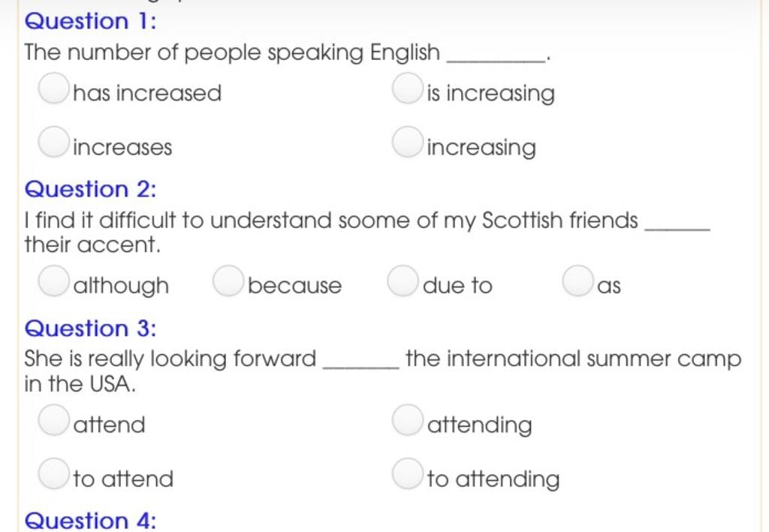Screen dimensions: 769x532
Task: Select the 'increasing' option in Question 1
Action: coord(408,142)
